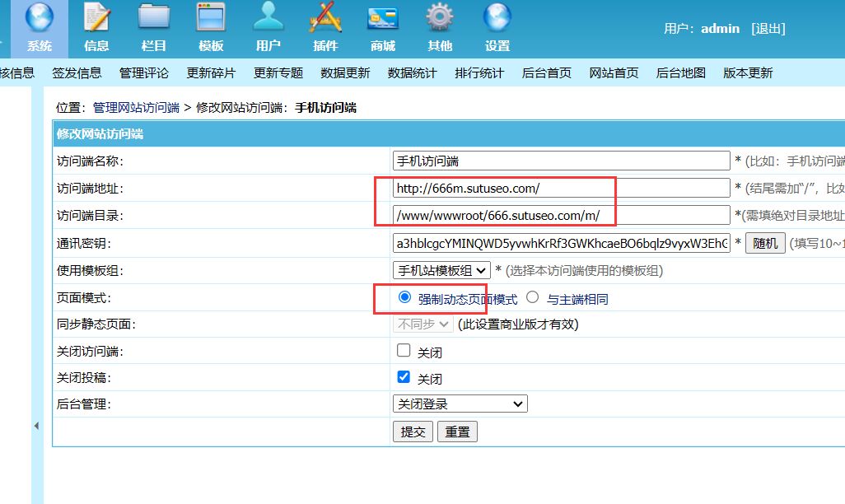The width and height of the screenshot is (845, 504).
Task: Open 后台地图 menu item
Action: [x=680, y=72]
